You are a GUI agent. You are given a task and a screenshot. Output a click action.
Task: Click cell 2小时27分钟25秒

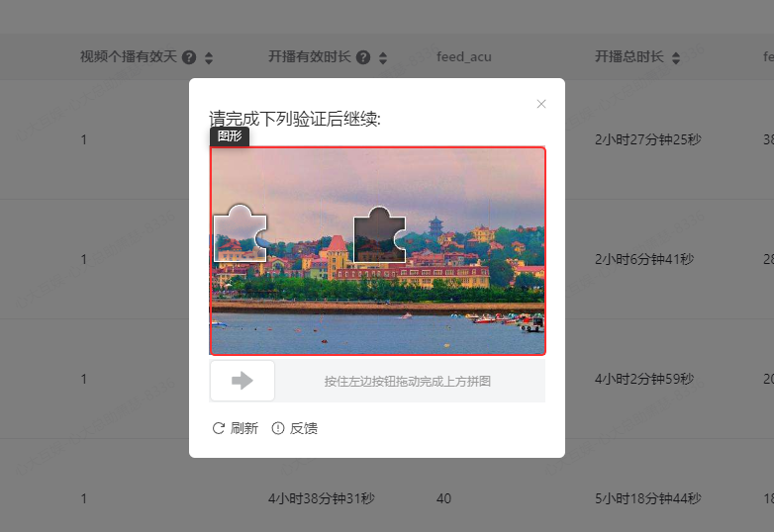(648, 140)
